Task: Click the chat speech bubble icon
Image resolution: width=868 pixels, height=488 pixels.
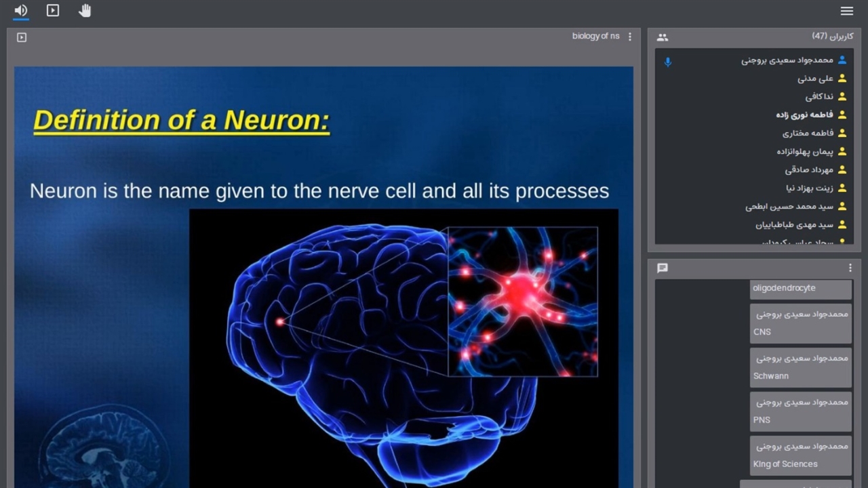Action: coord(663,268)
